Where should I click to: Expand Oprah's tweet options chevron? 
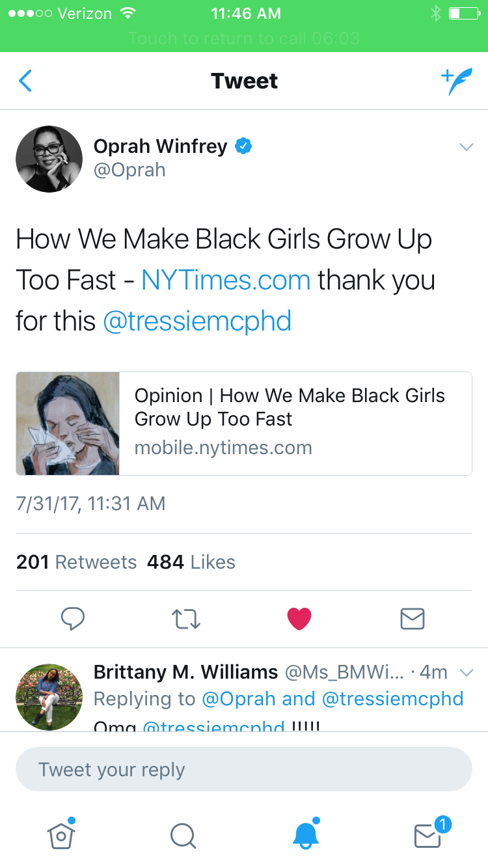[x=466, y=147]
